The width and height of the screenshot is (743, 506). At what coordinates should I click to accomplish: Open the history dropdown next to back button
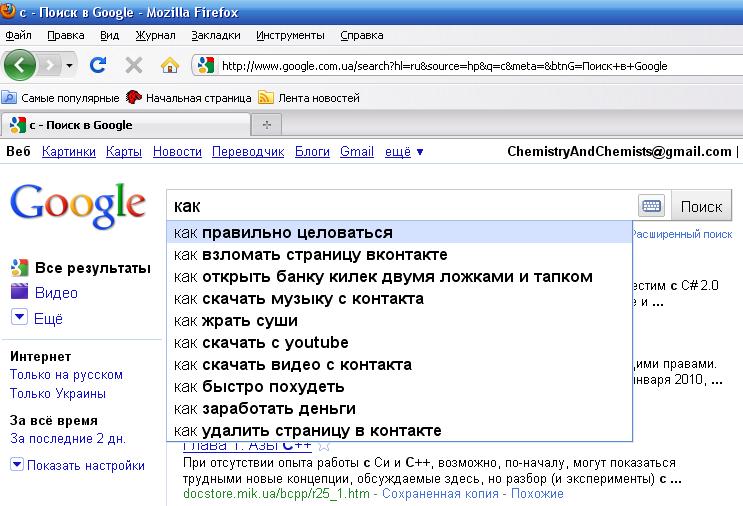point(69,66)
